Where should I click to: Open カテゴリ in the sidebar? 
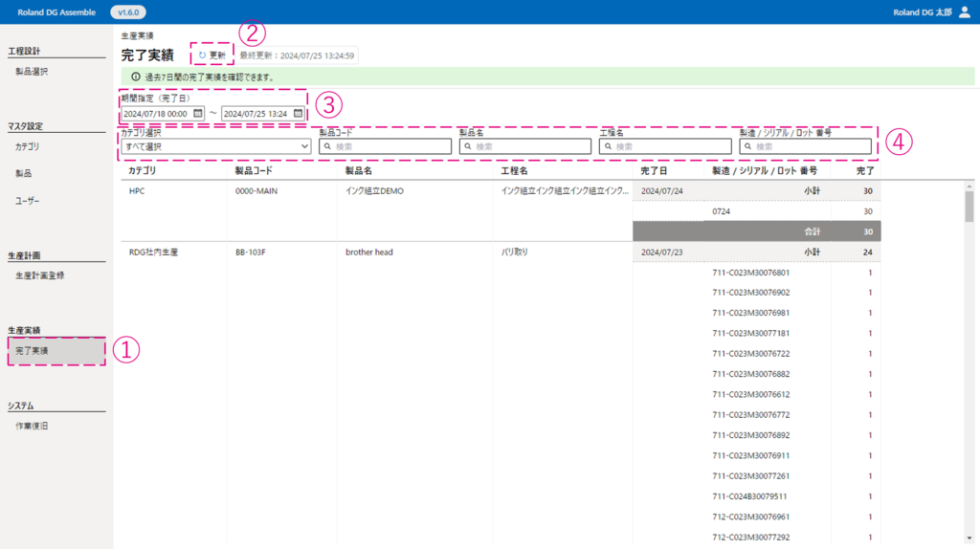click(28, 146)
